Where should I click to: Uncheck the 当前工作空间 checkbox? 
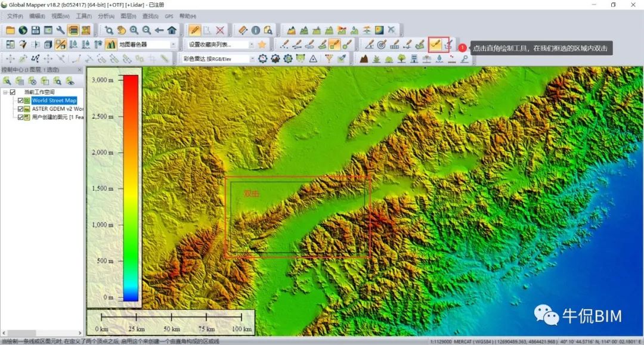click(13, 92)
